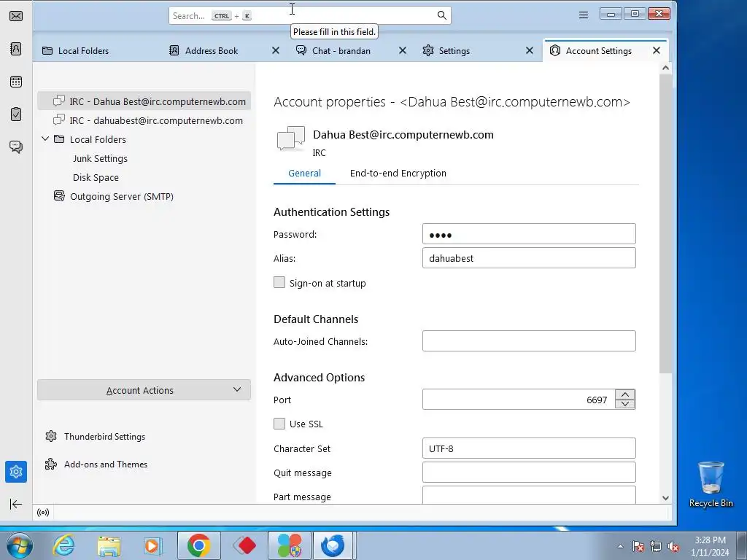Show hidden tray icons arrow
This screenshot has height=560, width=747.
coord(620,547)
